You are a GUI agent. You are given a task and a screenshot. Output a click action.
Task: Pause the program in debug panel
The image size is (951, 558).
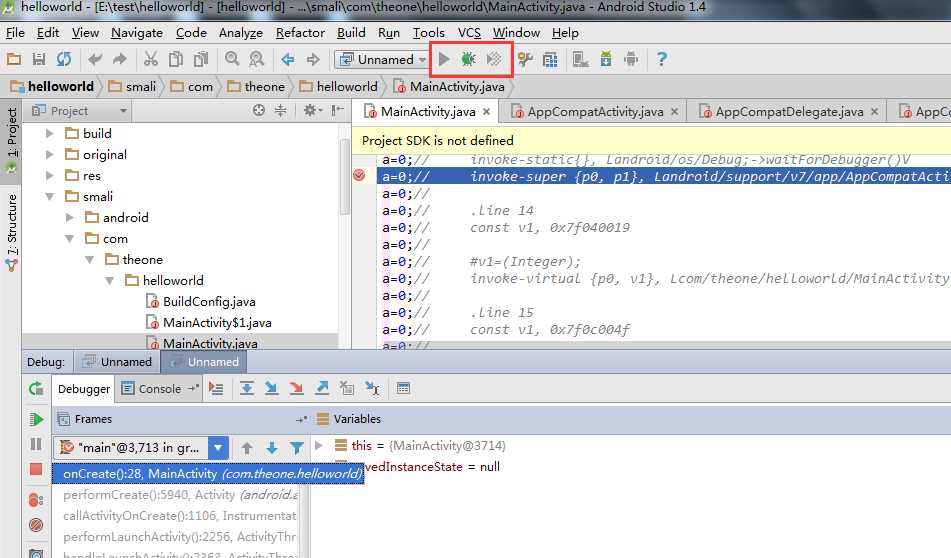(36, 445)
